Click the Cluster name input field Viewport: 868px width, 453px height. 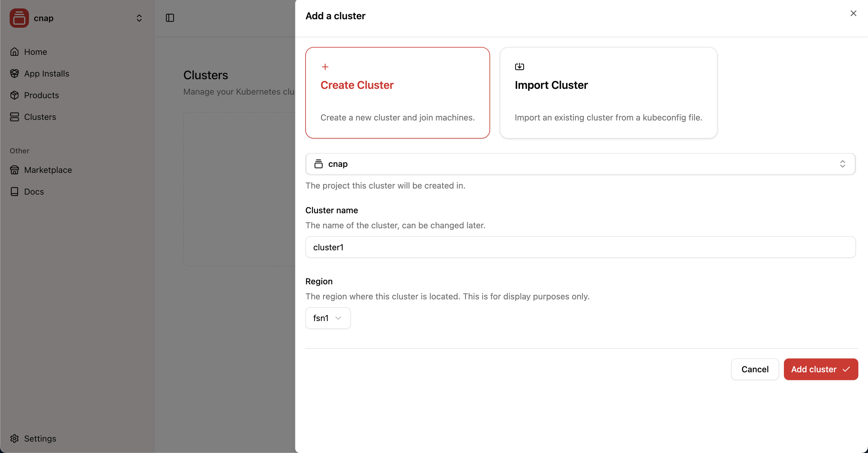point(580,247)
